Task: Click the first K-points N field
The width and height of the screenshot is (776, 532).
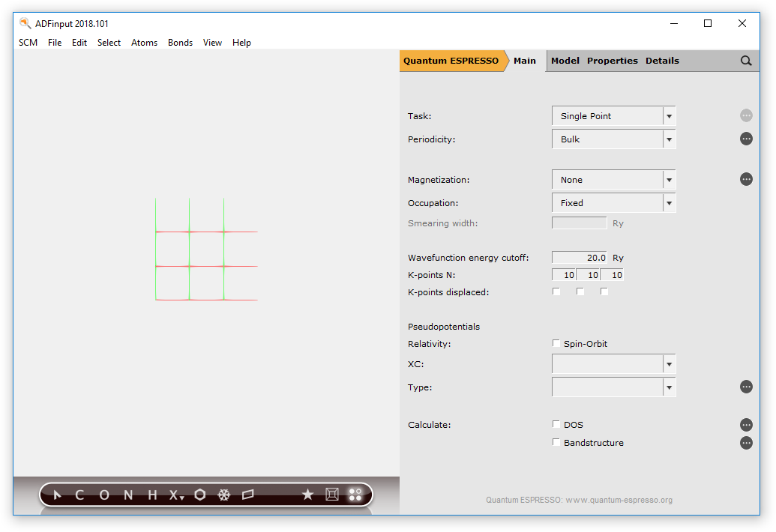Action: pyautogui.click(x=563, y=275)
